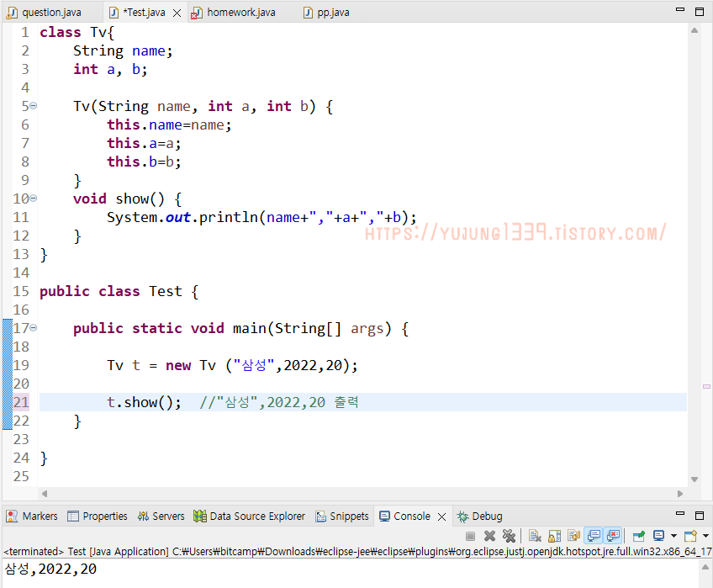
Task: Minimize the editor area
Action: (x=680, y=9)
